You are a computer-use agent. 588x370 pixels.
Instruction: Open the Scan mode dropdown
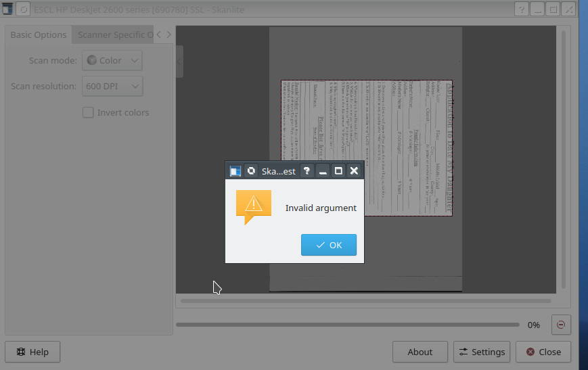click(112, 60)
